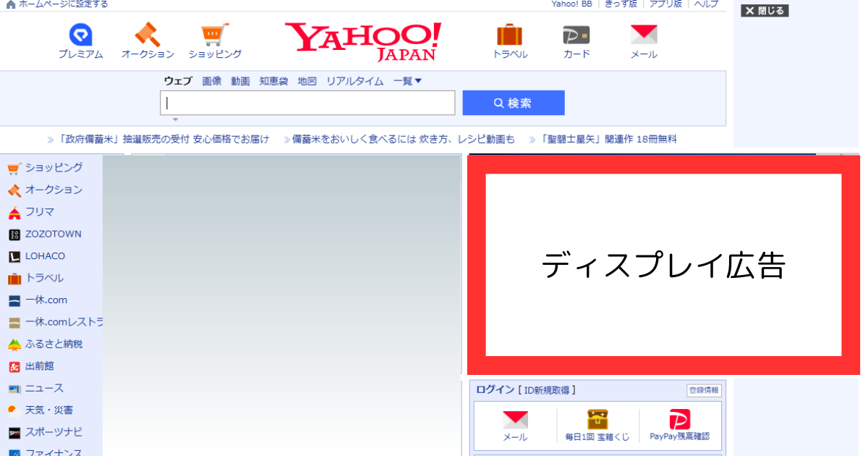Open the small arrow below the search box

coord(175,119)
